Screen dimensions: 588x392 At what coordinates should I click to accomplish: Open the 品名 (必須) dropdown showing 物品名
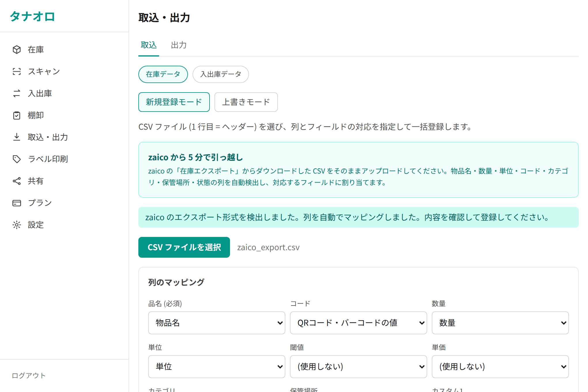point(217,323)
